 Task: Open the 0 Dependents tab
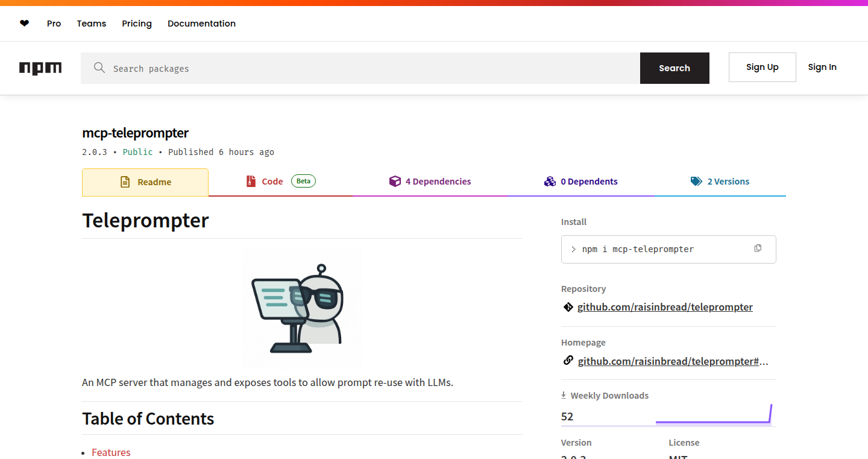[580, 182]
